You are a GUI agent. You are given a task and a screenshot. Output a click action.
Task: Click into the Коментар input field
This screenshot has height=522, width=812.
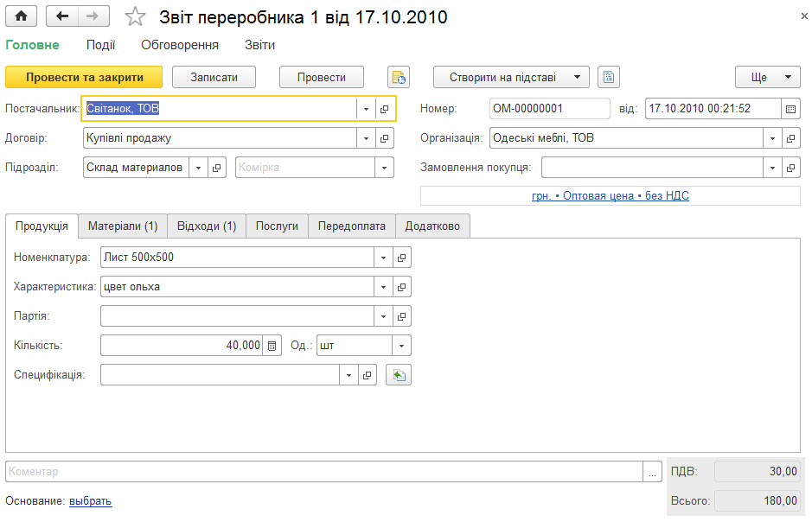pyautogui.click(x=324, y=471)
